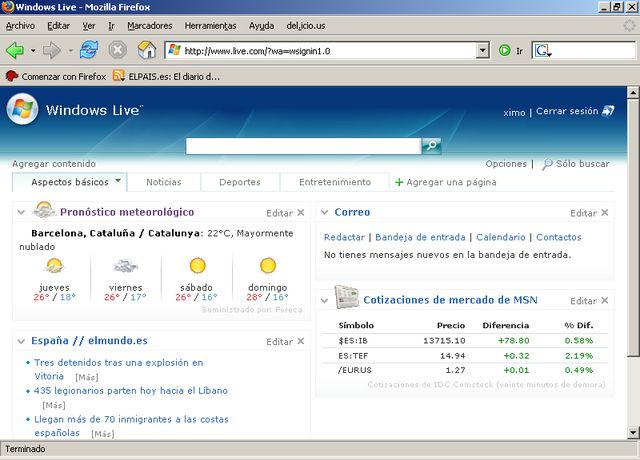Switch to the Deportes tab
Image resolution: width=640 pixels, height=460 pixels.
240,182
